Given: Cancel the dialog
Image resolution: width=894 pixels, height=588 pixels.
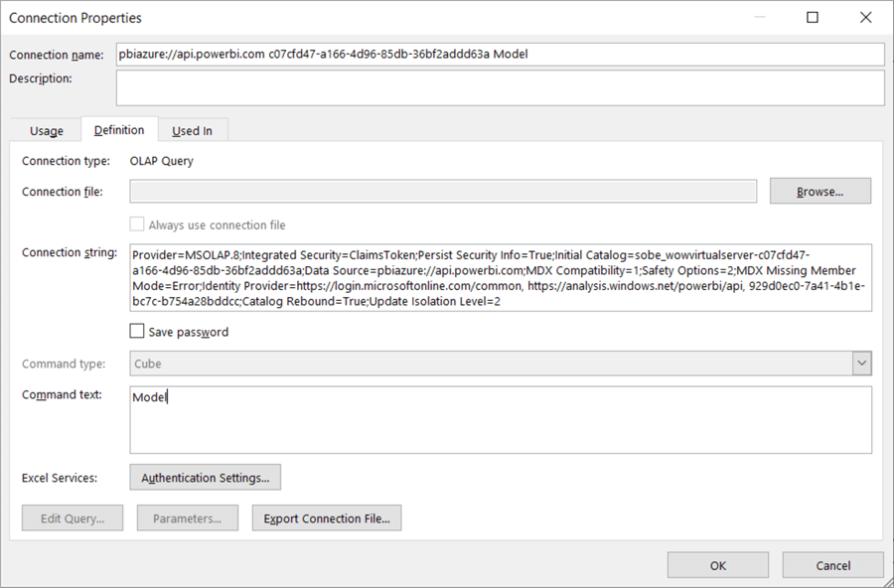Looking at the screenshot, I should point(832,565).
